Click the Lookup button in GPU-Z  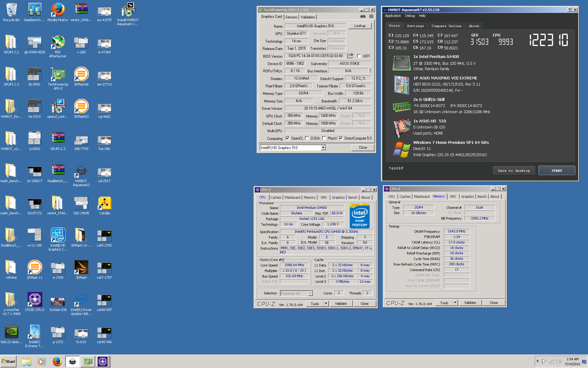(x=360, y=26)
